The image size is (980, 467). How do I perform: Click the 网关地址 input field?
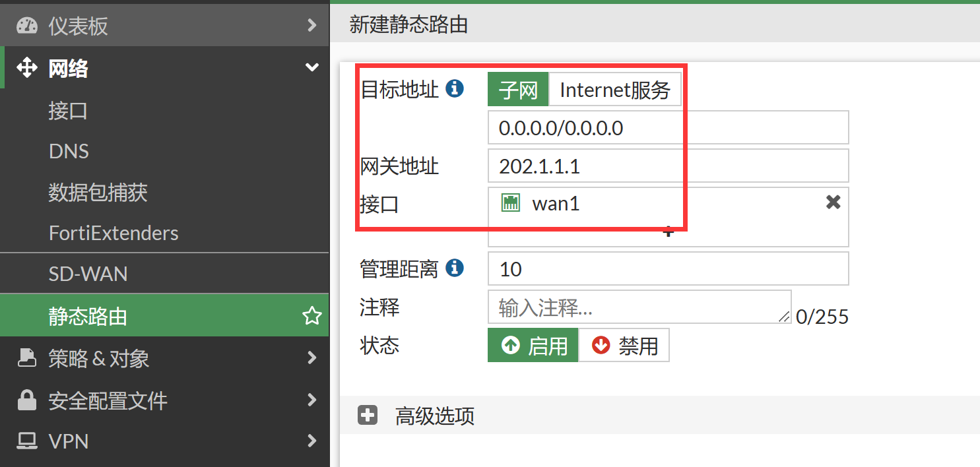668,166
